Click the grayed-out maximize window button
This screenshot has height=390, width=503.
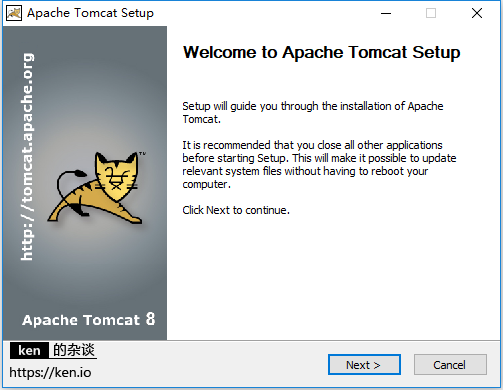(x=431, y=13)
